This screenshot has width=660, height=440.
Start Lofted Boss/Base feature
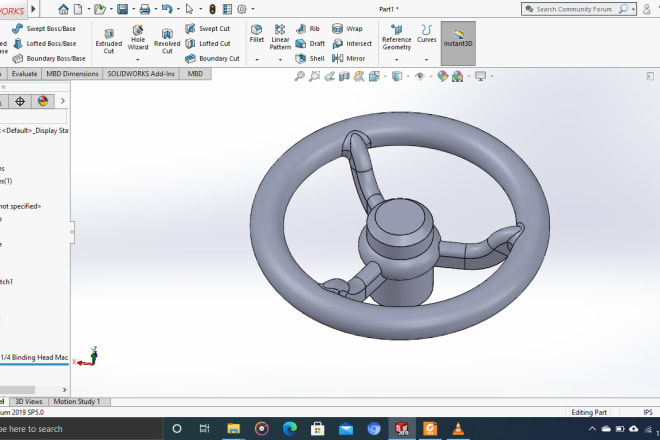point(45,43)
